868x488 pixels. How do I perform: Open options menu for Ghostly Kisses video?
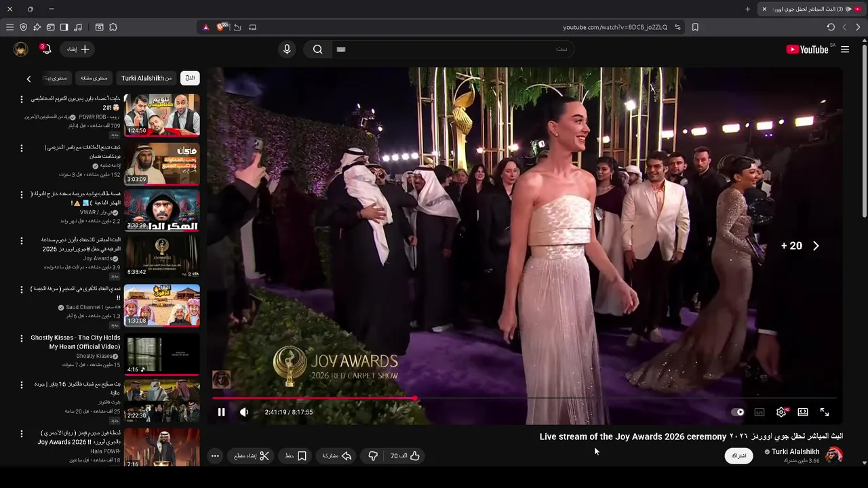point(21,338)
